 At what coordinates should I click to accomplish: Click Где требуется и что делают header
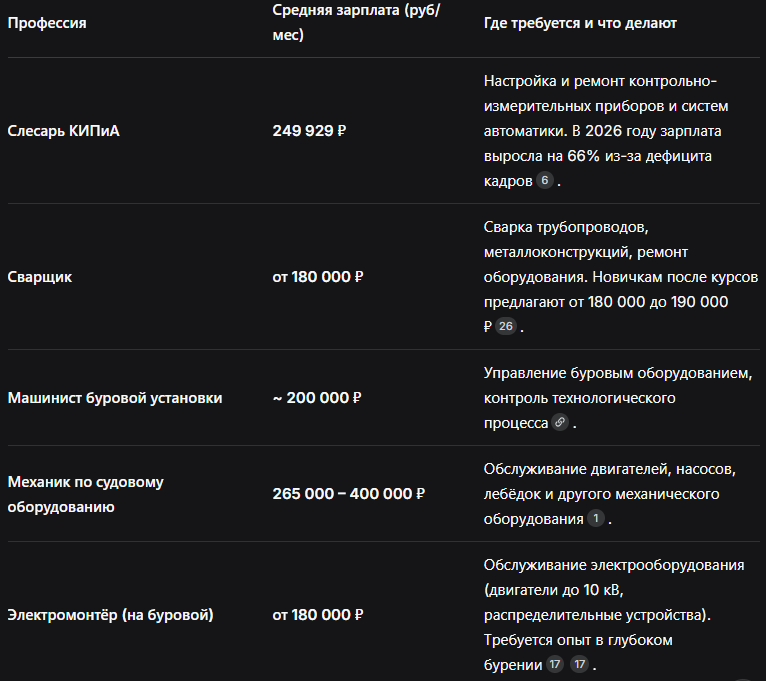(580, 23)
